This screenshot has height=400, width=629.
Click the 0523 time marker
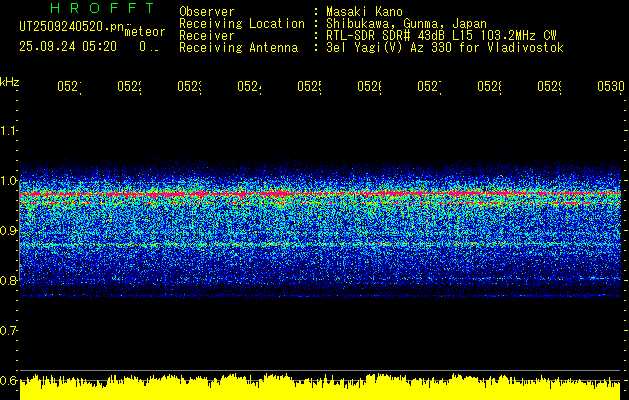pyautogui.click(x=189, y=86)
